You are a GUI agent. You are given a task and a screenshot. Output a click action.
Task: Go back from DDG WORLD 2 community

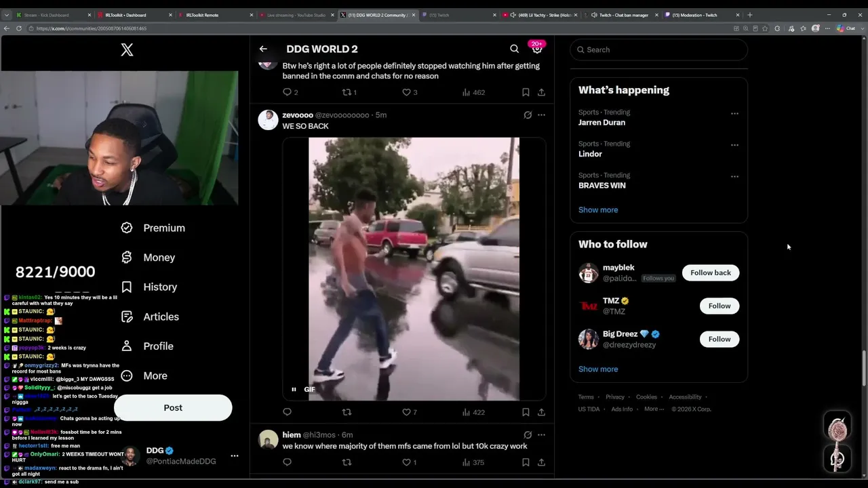point(263,49)
